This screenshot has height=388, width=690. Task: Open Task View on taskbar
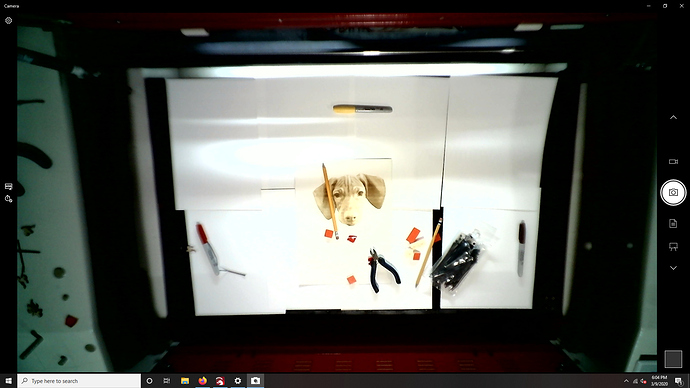coord(167,381)
